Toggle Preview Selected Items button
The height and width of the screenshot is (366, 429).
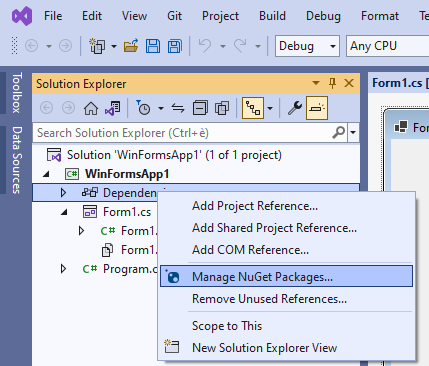pos(317,108)
